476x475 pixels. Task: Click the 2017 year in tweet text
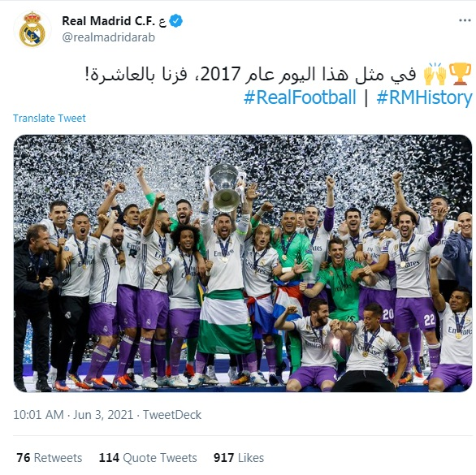[221, 74]
